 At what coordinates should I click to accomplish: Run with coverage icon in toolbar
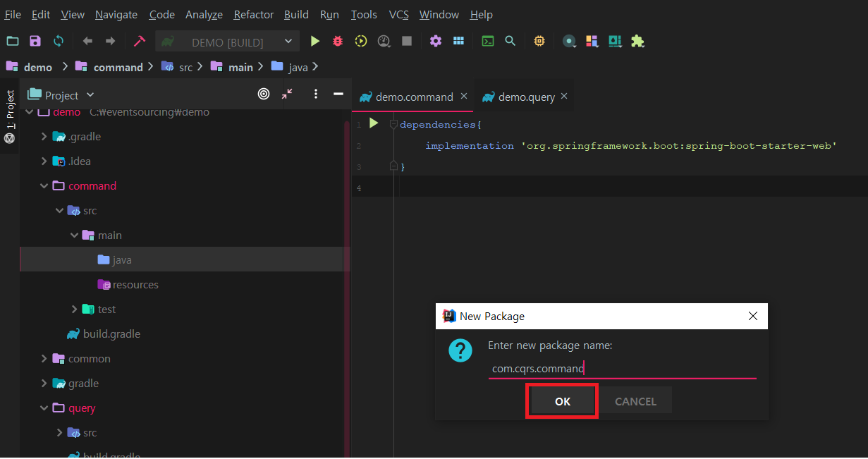pyautogui.click(x=361, y=42)
